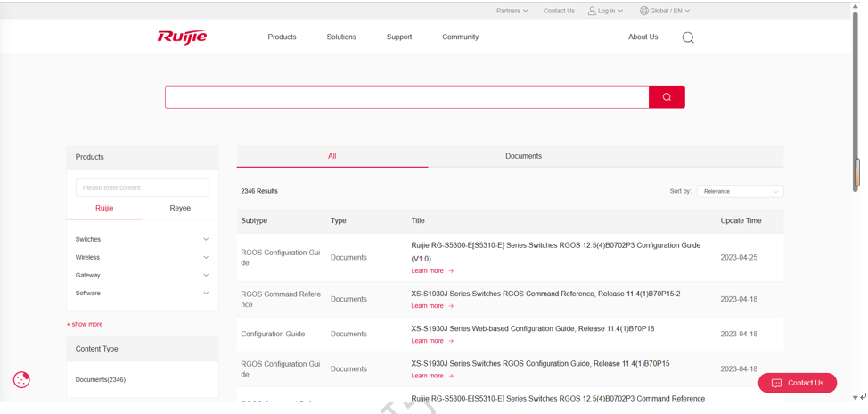Open the Sort by Relevance dropdown
The image size is (868, 414).
pos(741,191)
